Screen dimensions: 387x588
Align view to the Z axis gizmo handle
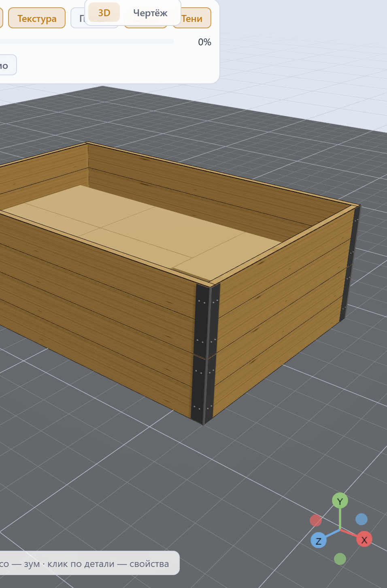point(319,541)
